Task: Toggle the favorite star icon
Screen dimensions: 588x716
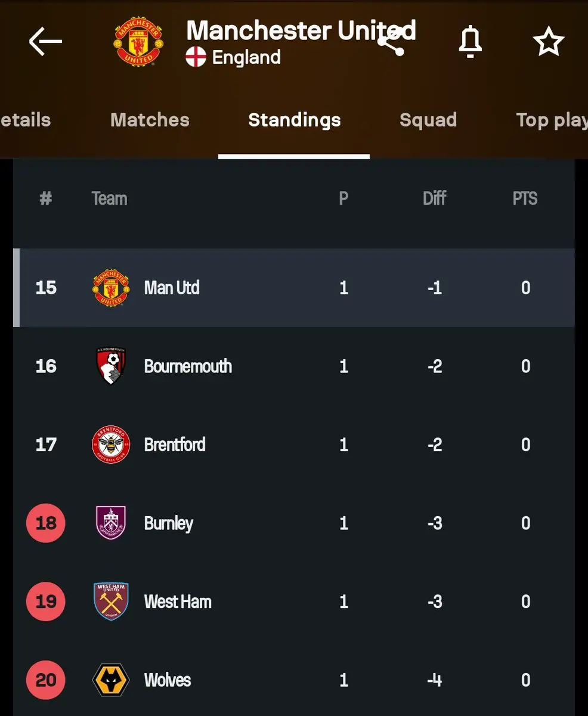Action: 548,42
